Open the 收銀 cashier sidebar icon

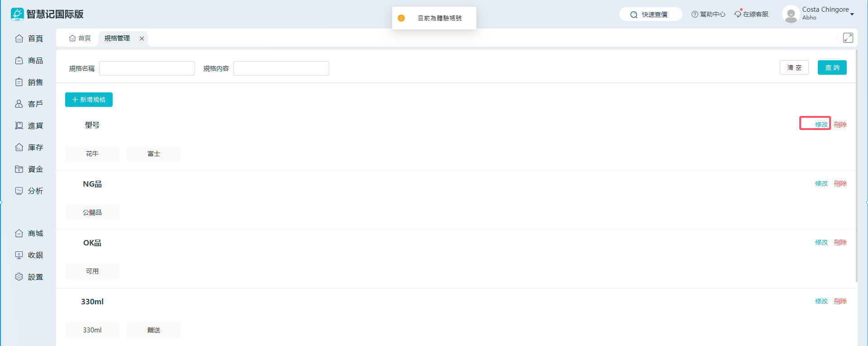click(x=19, y=255)
